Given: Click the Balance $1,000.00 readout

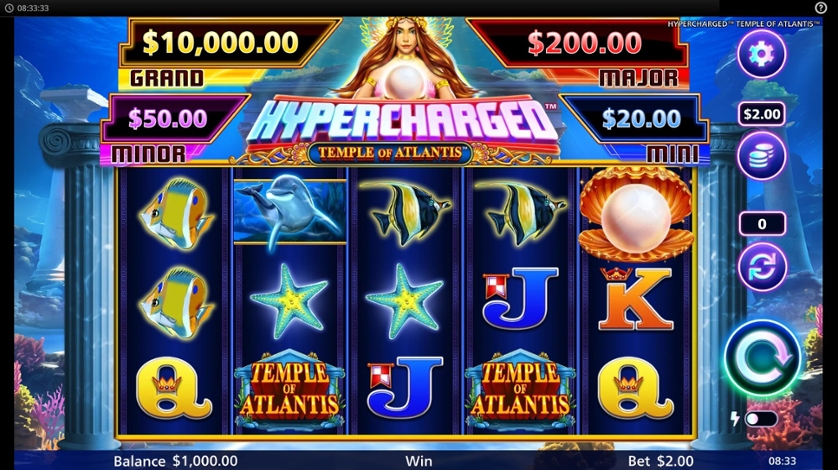Looking at the screenshot, I should [x=175, y=461].
